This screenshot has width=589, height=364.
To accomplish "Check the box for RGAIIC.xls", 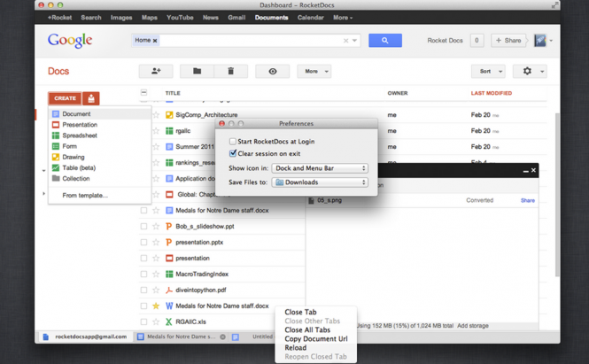I will point(143,321).
